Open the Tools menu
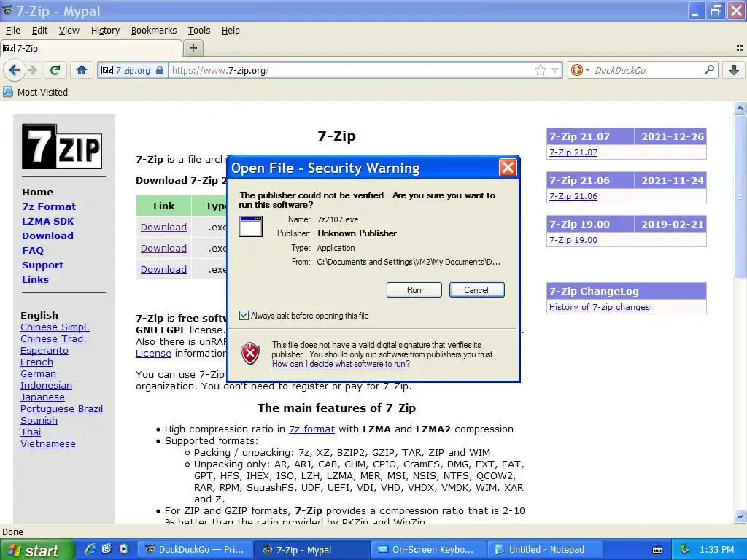The width and height of the screenshot is (747, 560). click(x=198, y=31)
